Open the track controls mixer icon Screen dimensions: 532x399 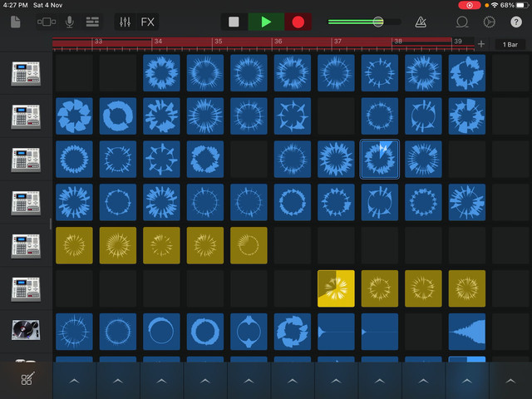click(125, 22)
